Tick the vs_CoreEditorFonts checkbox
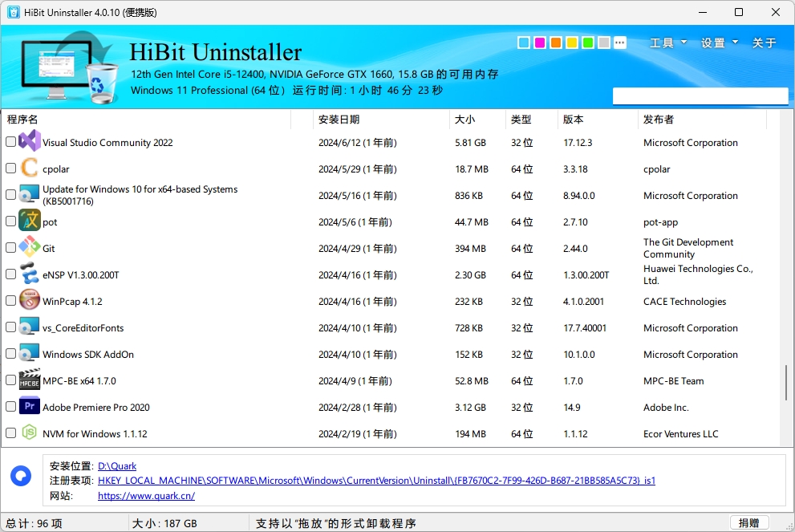 (10, 327)
